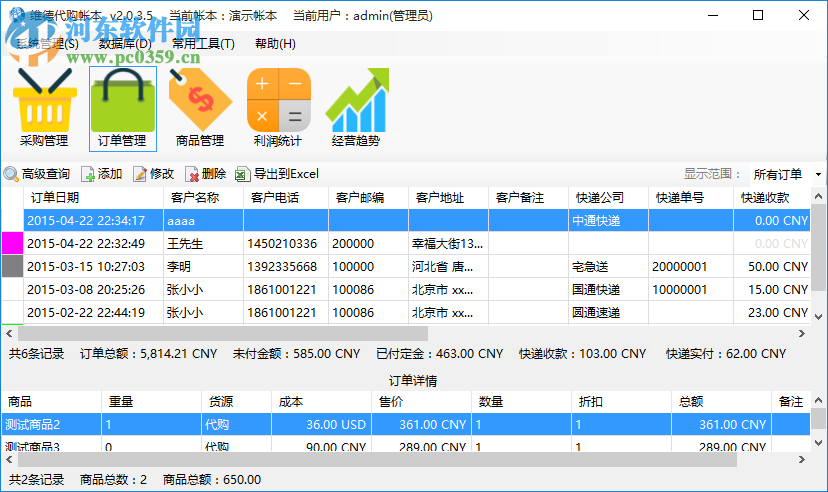Sort by 客户电话 column header
This screenshot has width=828, height=492.
[286, 198]
